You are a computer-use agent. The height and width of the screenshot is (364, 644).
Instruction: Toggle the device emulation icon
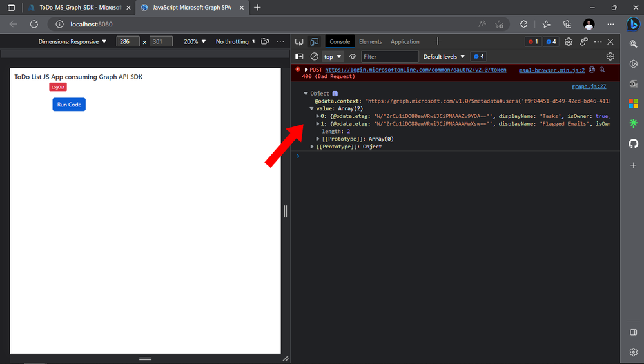(x=314, y=41)
